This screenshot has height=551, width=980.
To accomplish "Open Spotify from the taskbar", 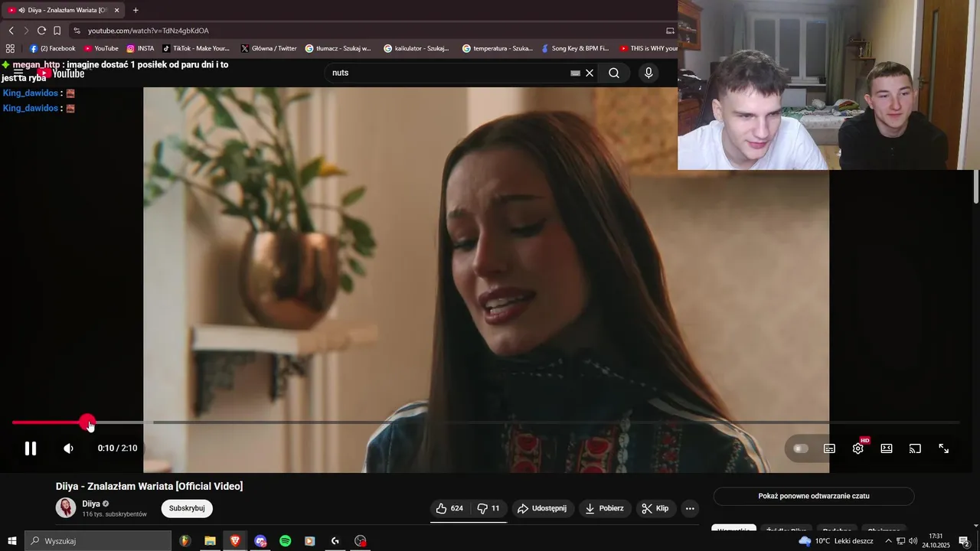I will point(285,541).
